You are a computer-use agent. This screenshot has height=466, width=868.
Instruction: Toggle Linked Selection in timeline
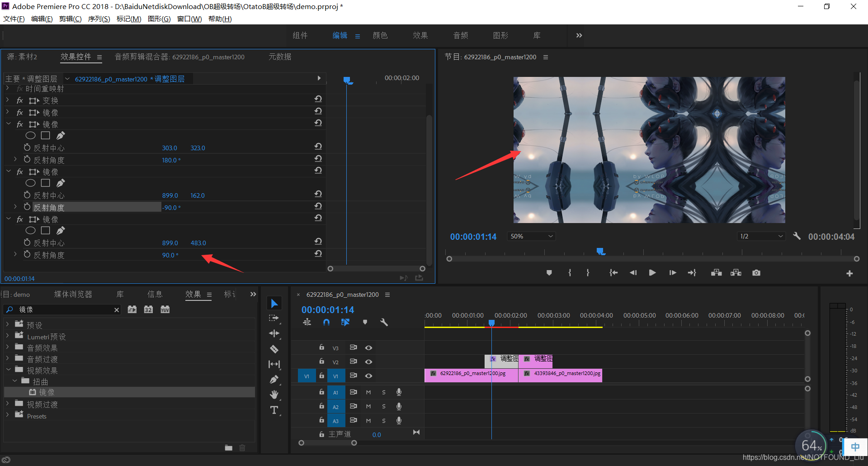(x=345, y=322)
